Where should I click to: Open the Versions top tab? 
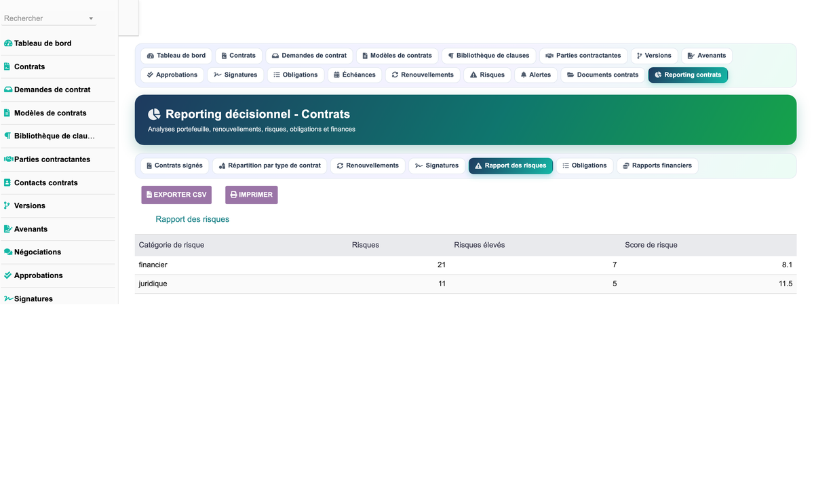tap(654, 56)
